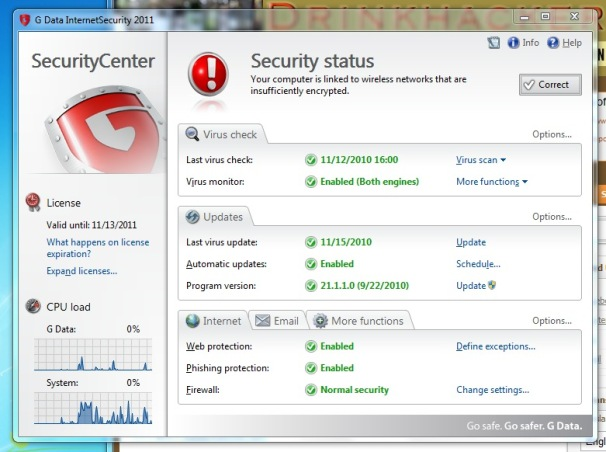The image size is (606, 452).
Task: Click the Updates globe arrows icon
Action: (192, 217)
